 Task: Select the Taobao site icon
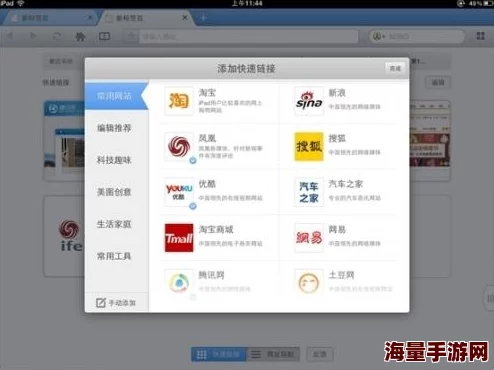pos(179,101)
